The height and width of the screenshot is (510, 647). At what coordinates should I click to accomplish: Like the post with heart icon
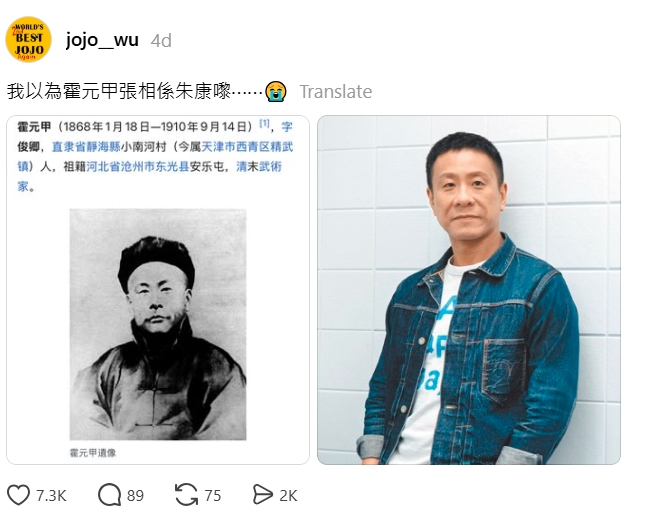(19, 495)
